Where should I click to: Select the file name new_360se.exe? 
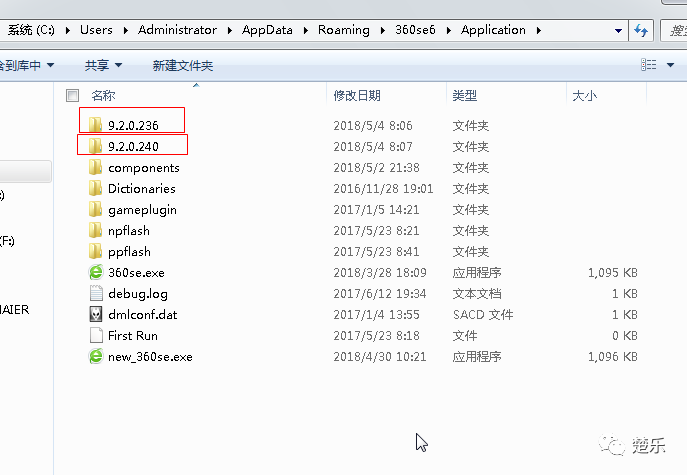pos(150,357)
